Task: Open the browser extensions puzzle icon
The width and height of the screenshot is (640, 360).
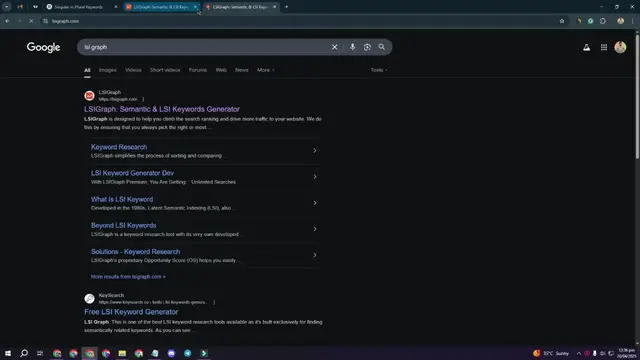Action: click(x=603, y=21)
